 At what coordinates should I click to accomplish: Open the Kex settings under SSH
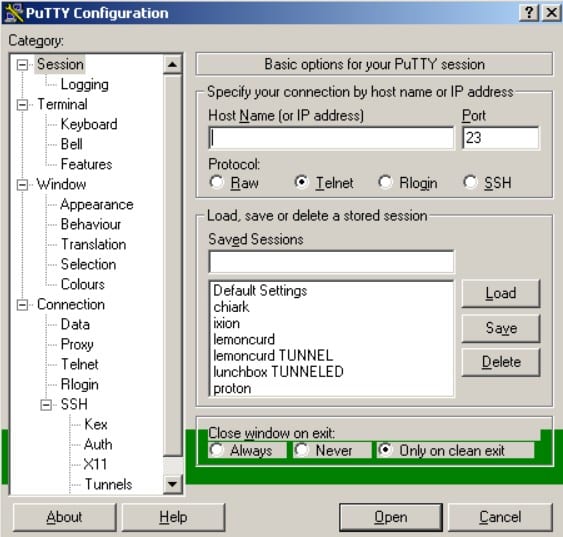click(96, 425)
